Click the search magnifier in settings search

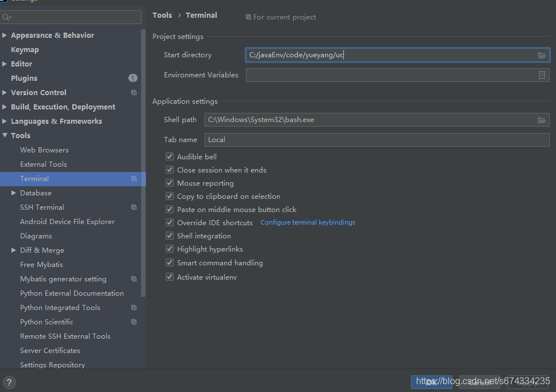7,17
